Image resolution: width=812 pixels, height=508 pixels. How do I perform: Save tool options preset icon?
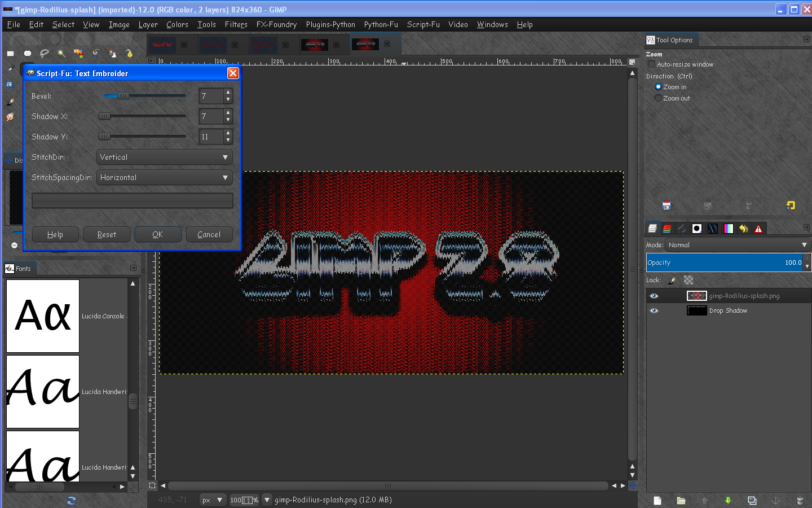[x=667, y=205]
